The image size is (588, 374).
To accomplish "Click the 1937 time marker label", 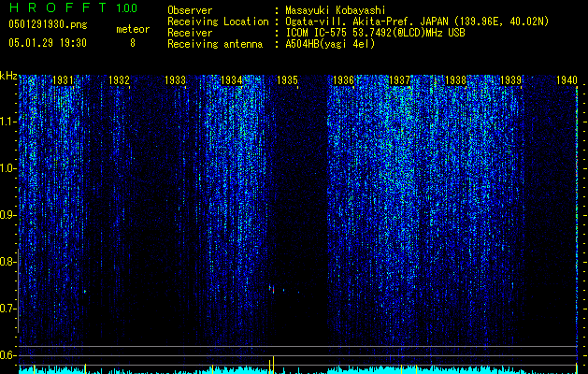I will click(400, 80).
